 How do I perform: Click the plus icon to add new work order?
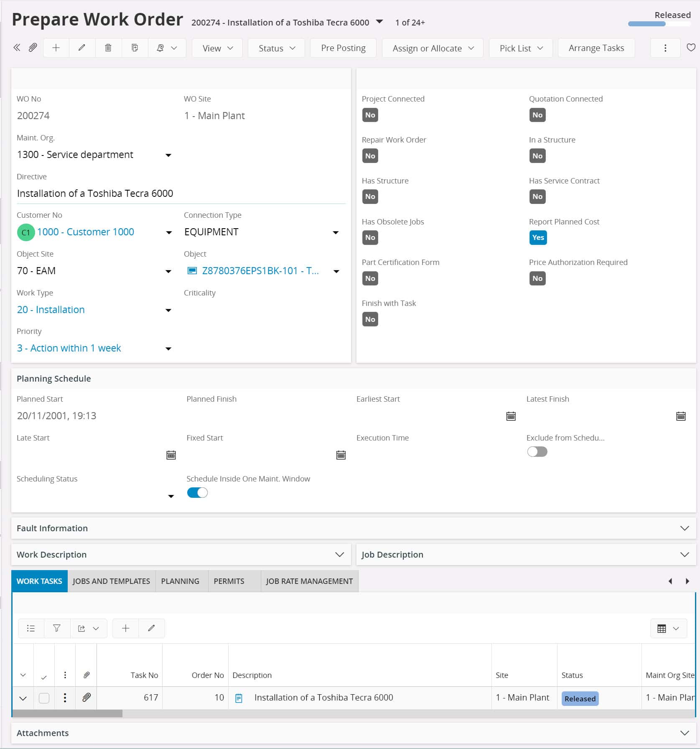pos(56,48)
